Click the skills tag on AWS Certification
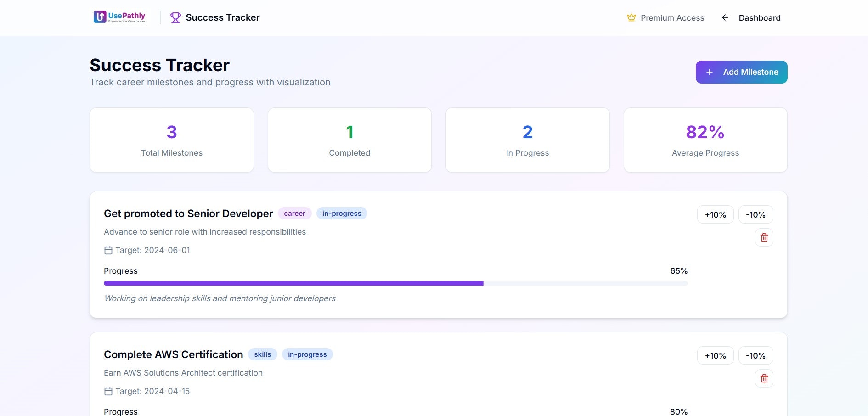Viewport: 868px width, 416px height. (x=263, y=354)
